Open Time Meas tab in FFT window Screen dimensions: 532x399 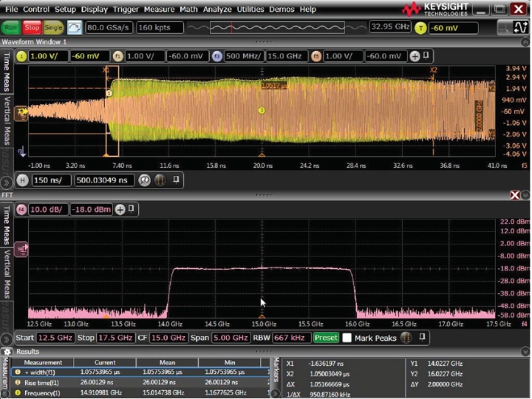point(7,225)
